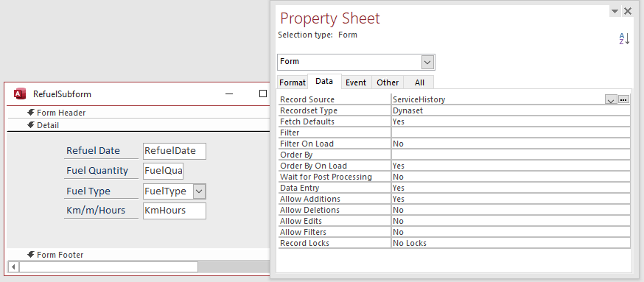644x282 pixels.
Task: Click the Recordset Type value Dynaset
Action: click(x=511, y=111)
